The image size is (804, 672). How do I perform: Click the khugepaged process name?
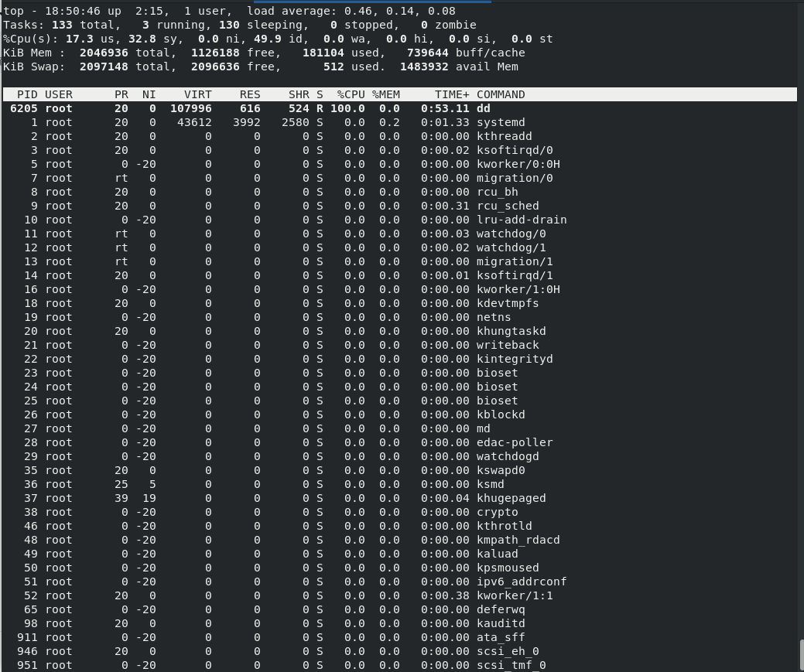click(x=511, y=498)
